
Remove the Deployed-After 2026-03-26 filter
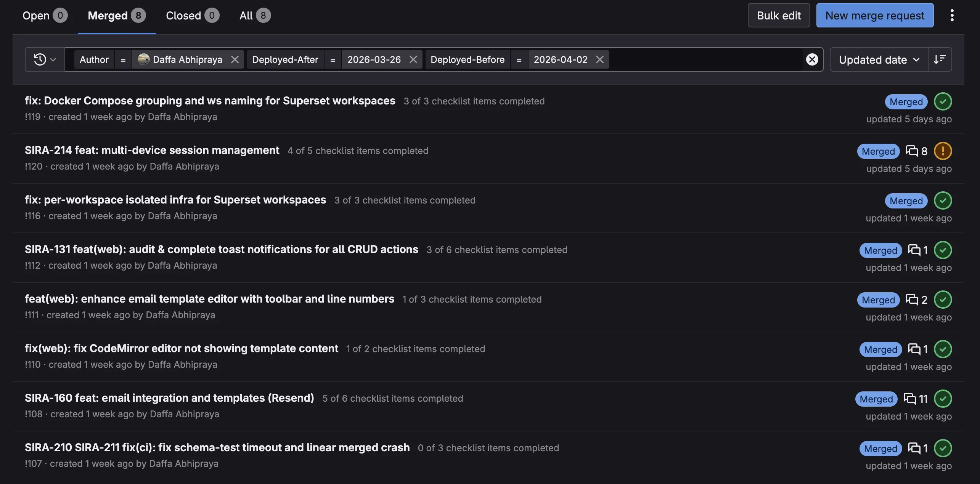[x=413, y=59]
